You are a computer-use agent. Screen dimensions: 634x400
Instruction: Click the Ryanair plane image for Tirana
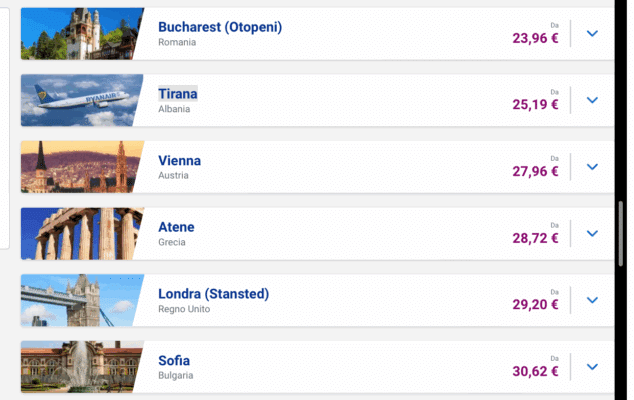[x=78, y=100]
